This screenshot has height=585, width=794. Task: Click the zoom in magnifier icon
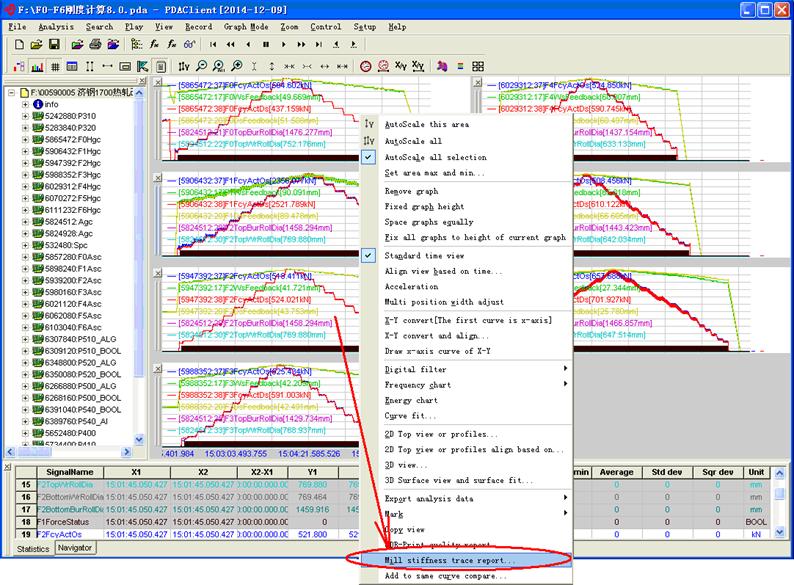pyautogui.click(x=237, y=66)
